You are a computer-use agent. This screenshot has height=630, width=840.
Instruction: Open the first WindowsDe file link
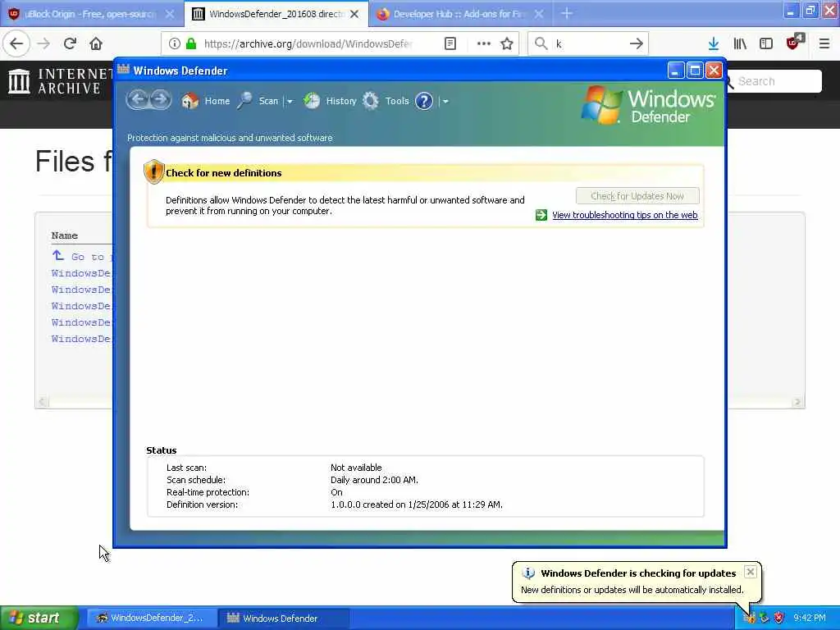point(81,273)
